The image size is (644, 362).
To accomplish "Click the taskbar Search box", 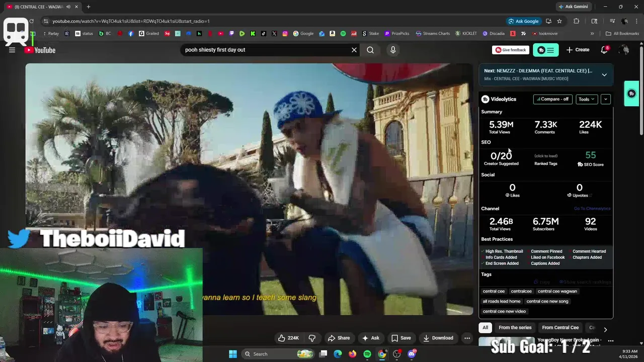I will click(x=278, y=354).
